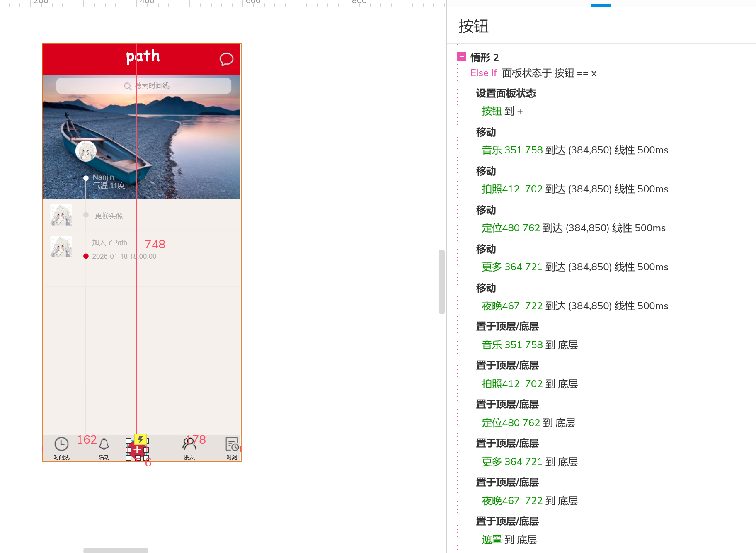Click the 搜索时间线 search field
The width and height of the screenshot is (756, 553).
[144, 86]
